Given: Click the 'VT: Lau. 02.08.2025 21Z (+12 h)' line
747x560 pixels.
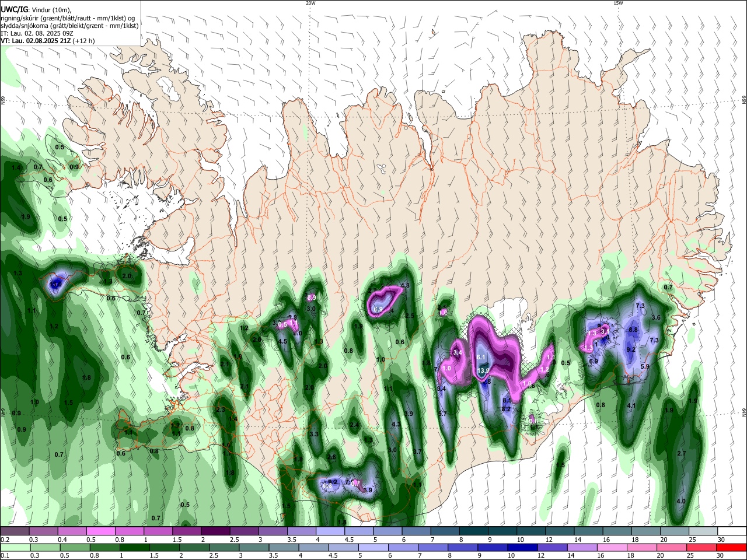Looking at the screenshot, I should [48, 41].
